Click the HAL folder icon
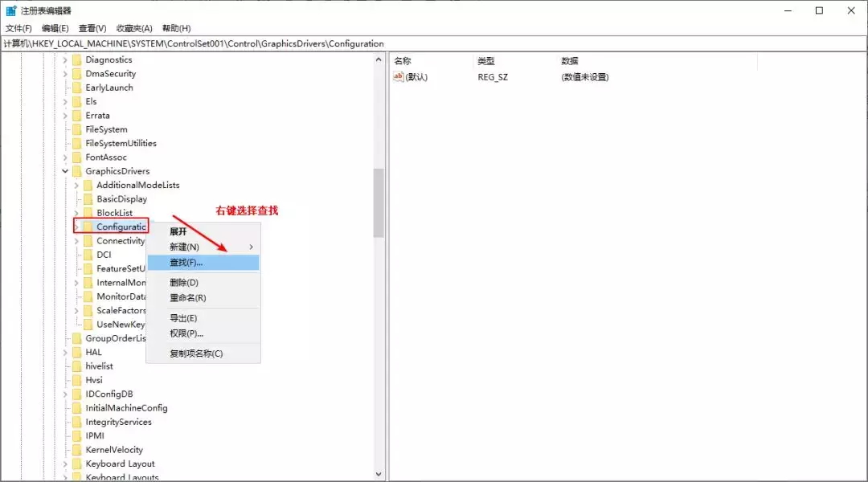 pyautogui.click(x=77, y=352)
